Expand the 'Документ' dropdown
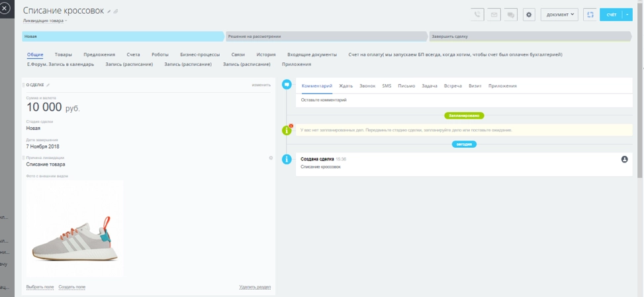644x297 pixels. tap(559, 15)
